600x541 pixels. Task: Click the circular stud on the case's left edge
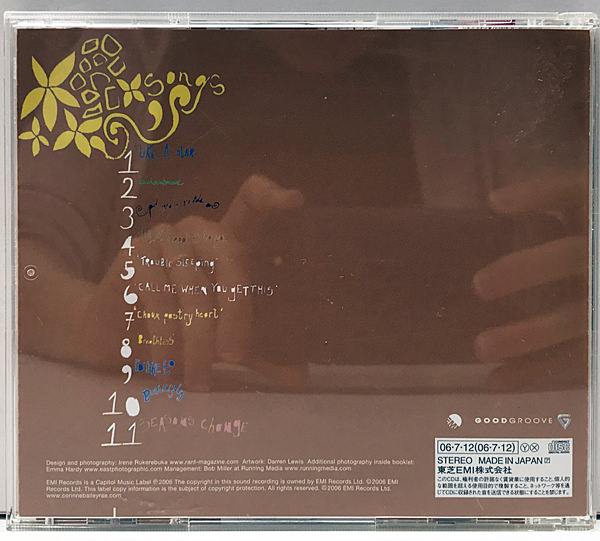[x=31, y=273]
